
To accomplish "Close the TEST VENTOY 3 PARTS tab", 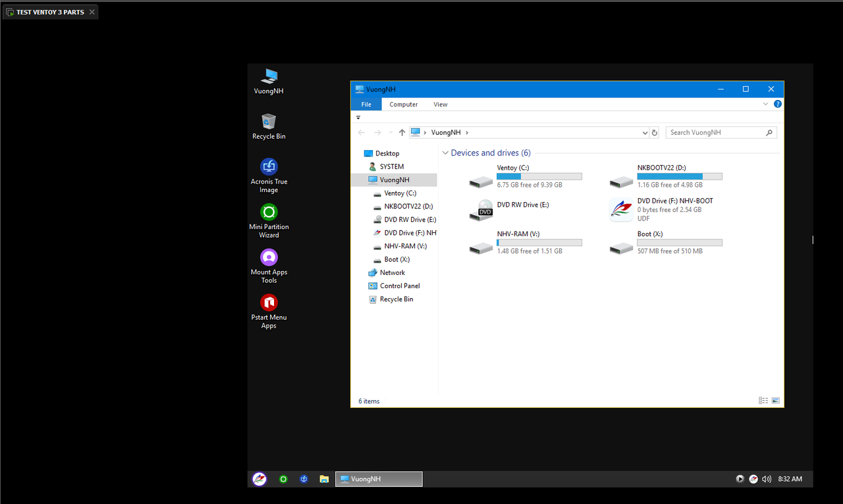I will point(92,12).
